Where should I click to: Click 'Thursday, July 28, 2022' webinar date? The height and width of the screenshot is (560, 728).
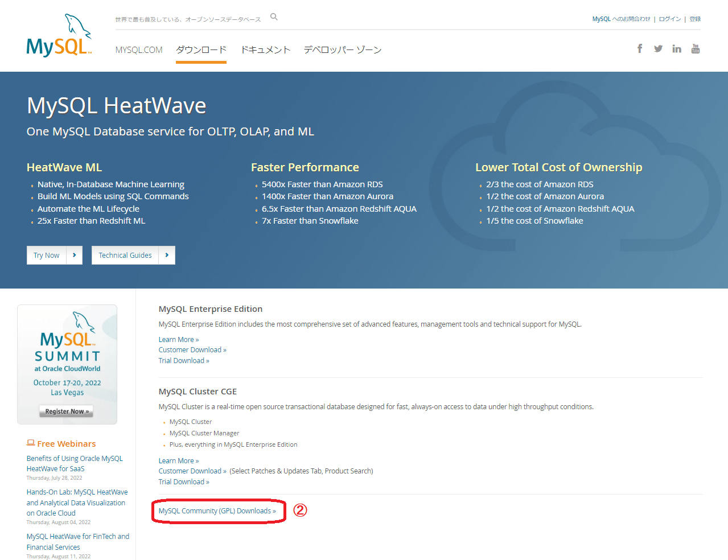point(54,478)
